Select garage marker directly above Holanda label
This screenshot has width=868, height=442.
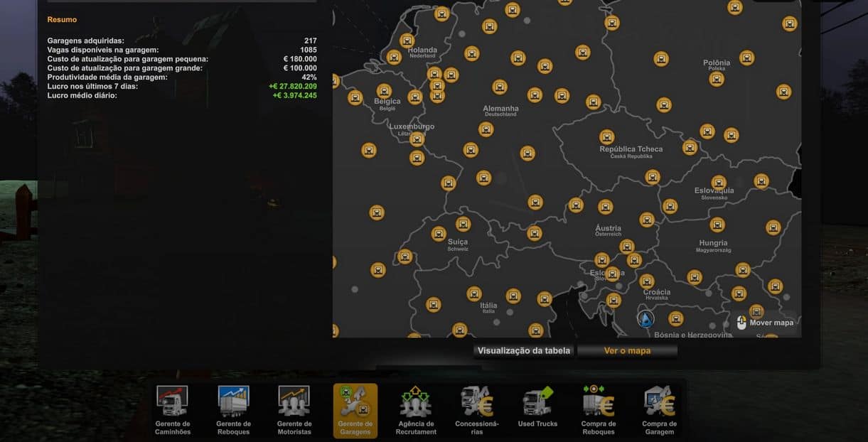407,41
